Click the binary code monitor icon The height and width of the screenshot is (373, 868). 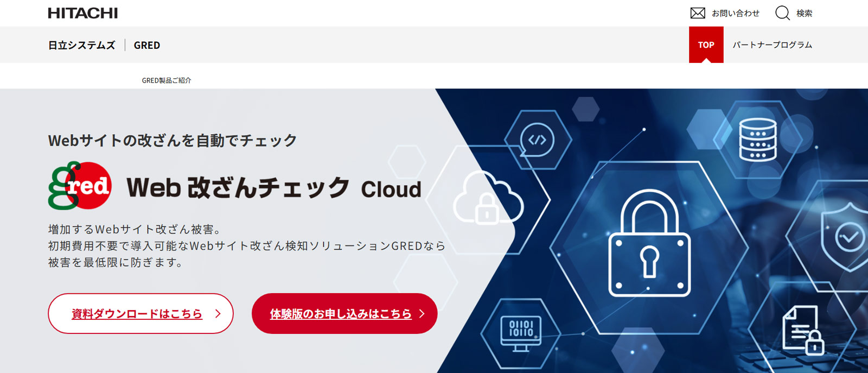(521, 333)
